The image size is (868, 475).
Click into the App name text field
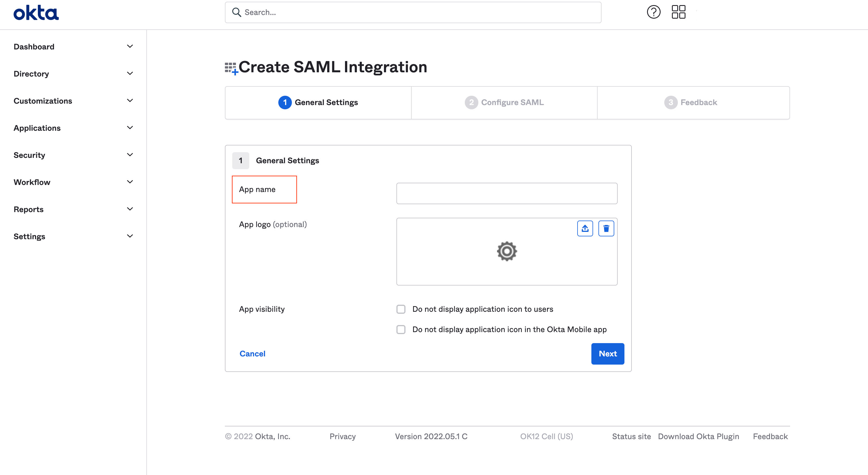point(506,193)
